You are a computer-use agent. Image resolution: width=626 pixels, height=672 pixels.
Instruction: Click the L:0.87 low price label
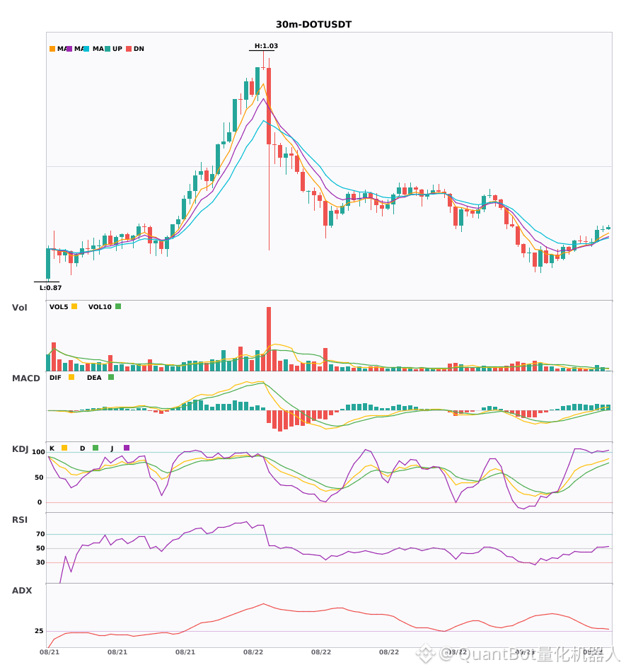(x=50, y=288)
